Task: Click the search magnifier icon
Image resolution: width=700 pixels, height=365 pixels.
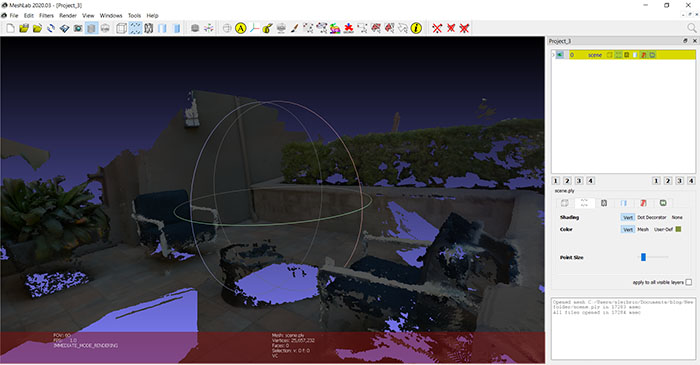Action: [x=692, y=28]
